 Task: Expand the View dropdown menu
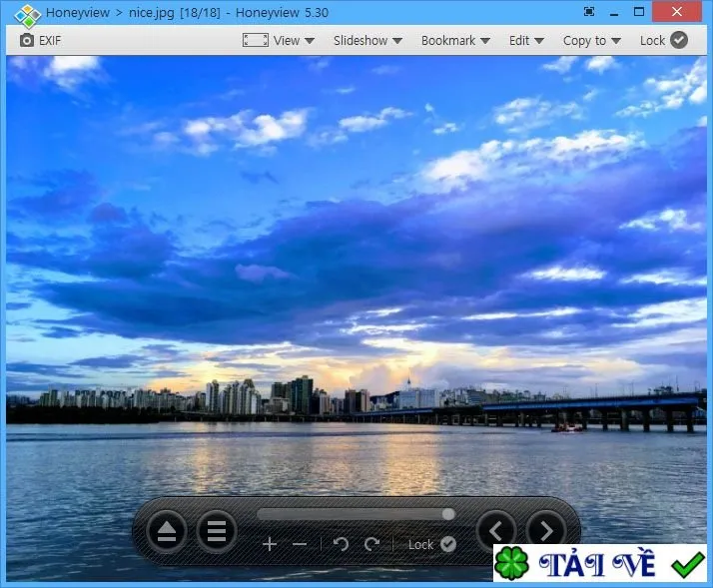[294, 41]
